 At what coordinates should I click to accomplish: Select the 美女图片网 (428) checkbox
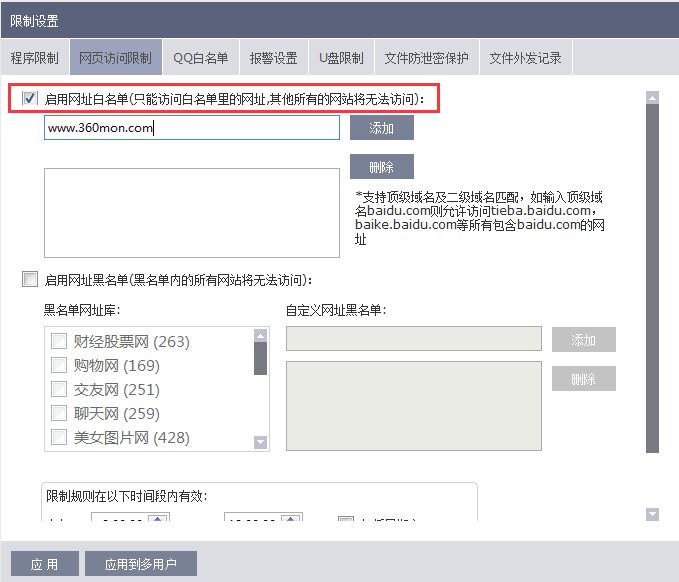click(x=59, y=437)
